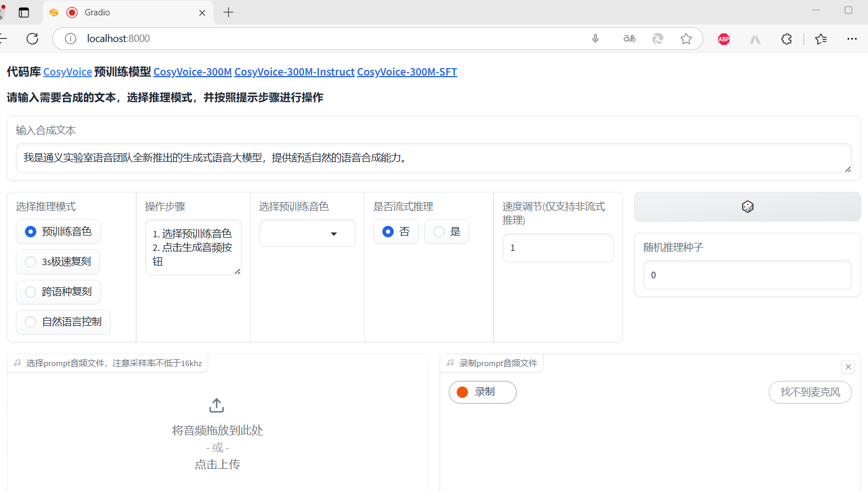The width and height of the screenshot is (868, 491).
Task: Open a new browser tab
Action: coord(229,12)
